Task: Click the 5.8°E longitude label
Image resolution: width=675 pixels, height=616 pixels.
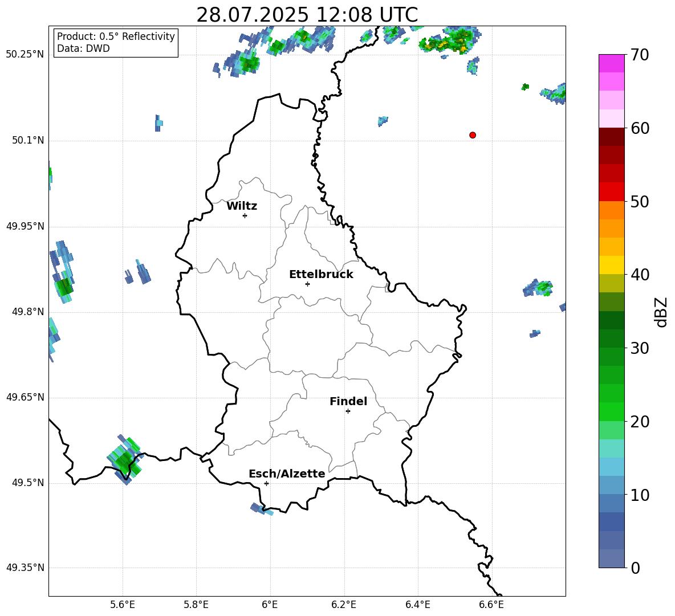Action: [196, 605]
